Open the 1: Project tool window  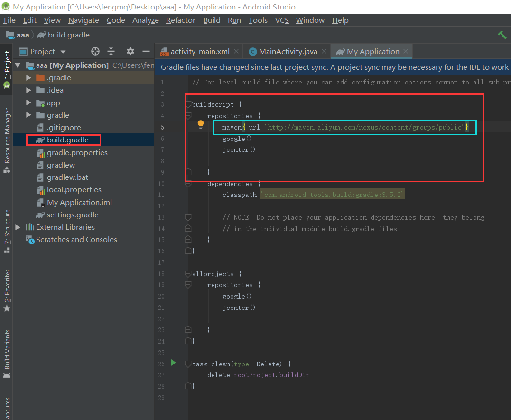(x=7, y=70)
